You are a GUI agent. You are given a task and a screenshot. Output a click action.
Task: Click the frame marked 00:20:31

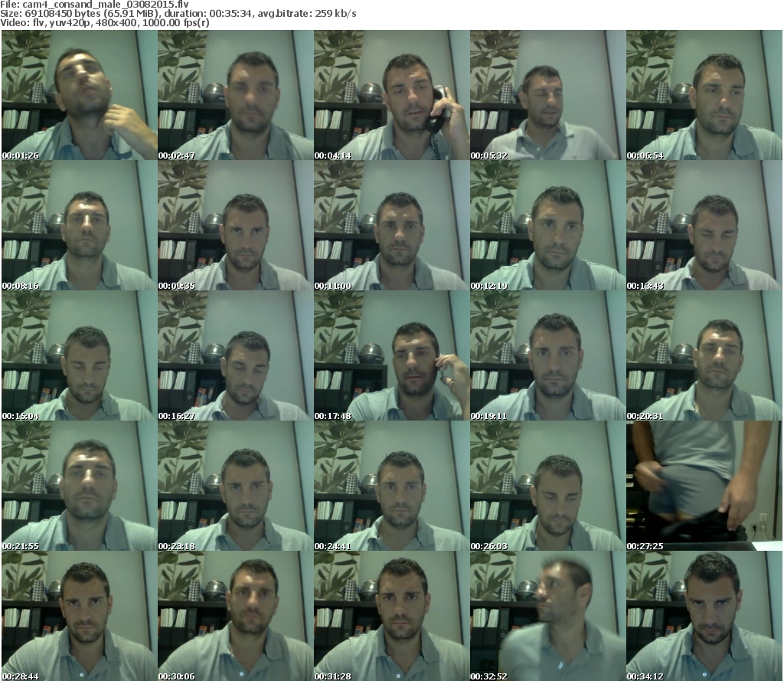tap(704, 355)
